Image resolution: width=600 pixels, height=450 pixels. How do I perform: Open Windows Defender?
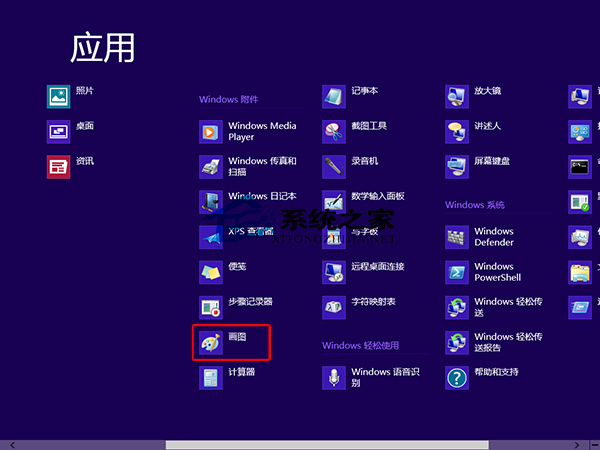457,237
